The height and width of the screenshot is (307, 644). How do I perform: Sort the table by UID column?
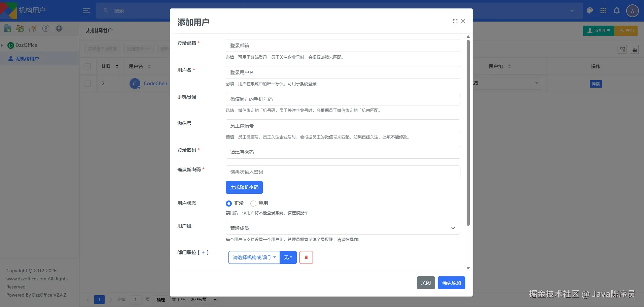pos(117,66)
